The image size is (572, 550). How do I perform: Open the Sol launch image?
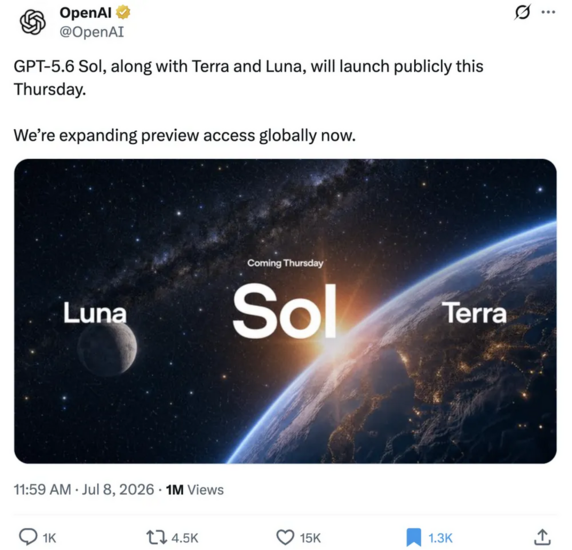coord(285,311)
